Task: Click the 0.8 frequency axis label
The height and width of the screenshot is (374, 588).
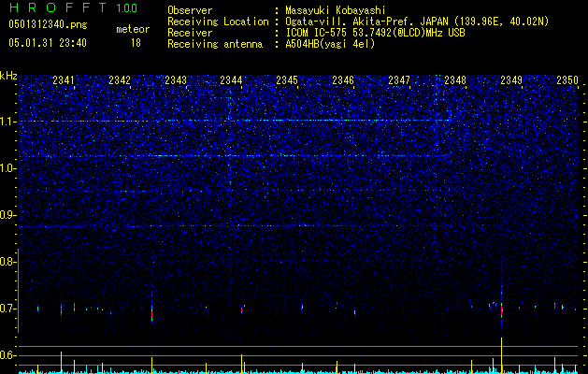Action: [8, 262]
